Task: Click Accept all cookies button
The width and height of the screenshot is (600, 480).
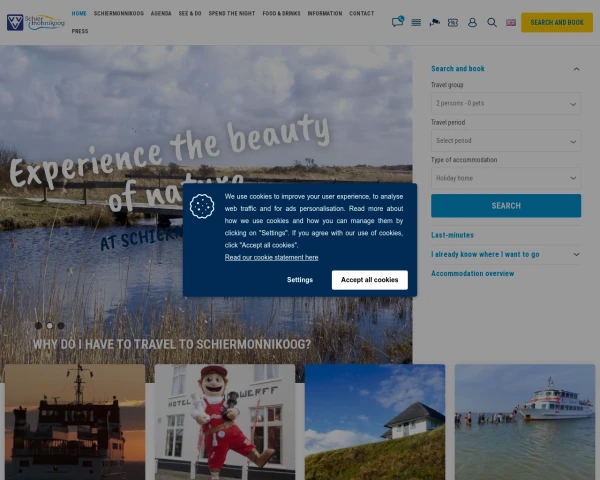Action: (369, 280)
